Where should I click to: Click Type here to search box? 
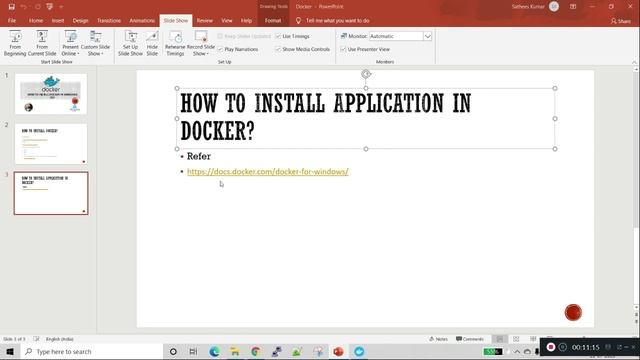pyautogui.click(x=92, y=351)
